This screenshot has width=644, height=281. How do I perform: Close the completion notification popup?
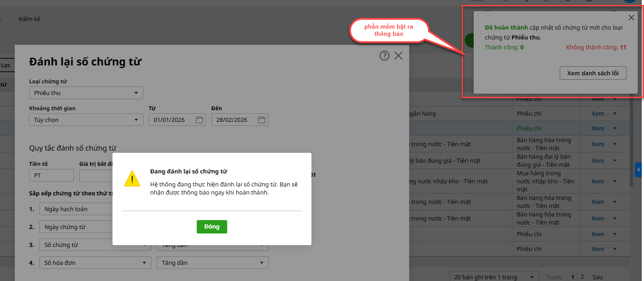coord(631,18)
